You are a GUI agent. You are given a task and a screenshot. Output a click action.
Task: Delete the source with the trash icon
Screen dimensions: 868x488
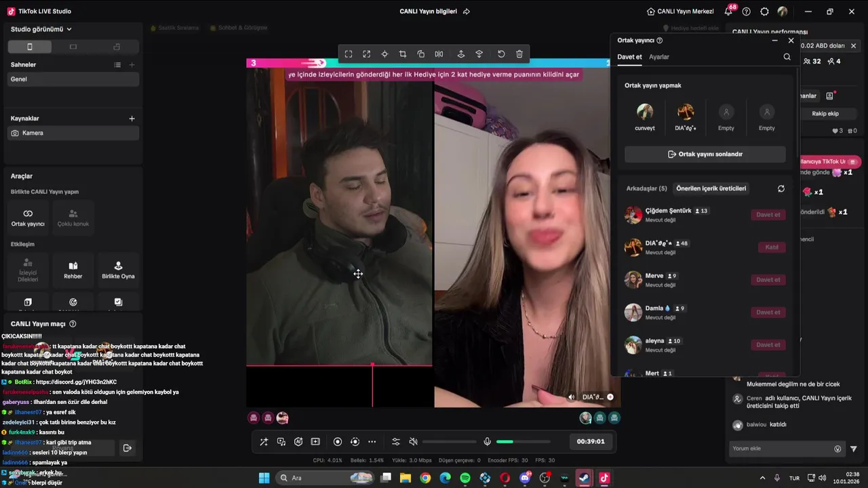point(519,54)
